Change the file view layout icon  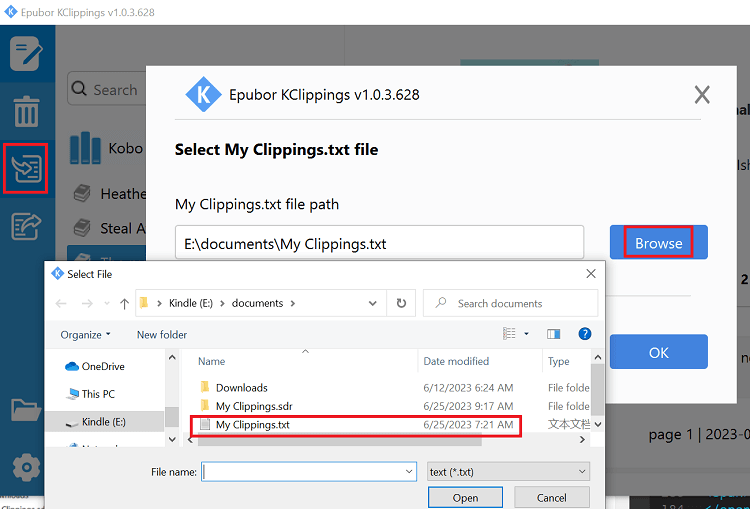point(509,334)
